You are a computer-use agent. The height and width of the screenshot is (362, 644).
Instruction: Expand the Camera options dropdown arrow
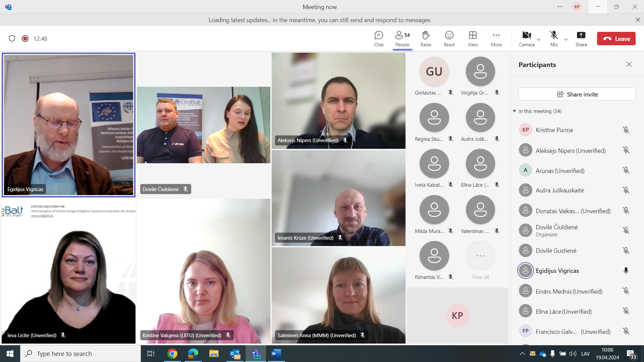(x=539, y=40)
